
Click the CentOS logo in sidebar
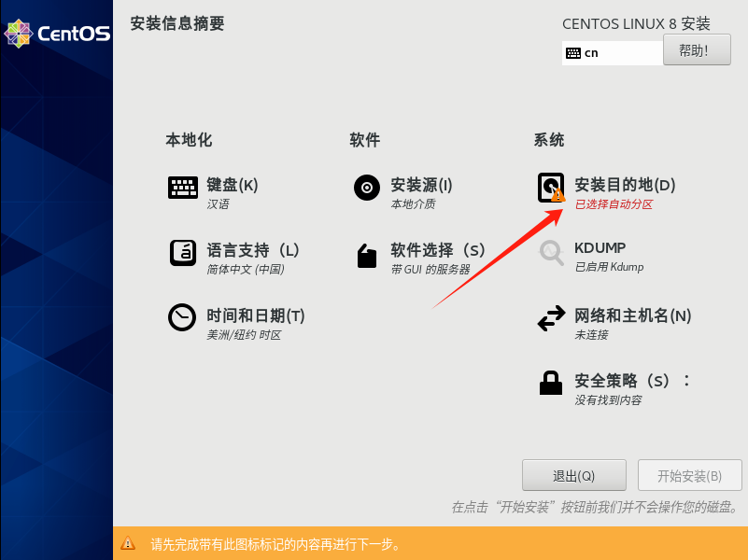pos(57,34)
